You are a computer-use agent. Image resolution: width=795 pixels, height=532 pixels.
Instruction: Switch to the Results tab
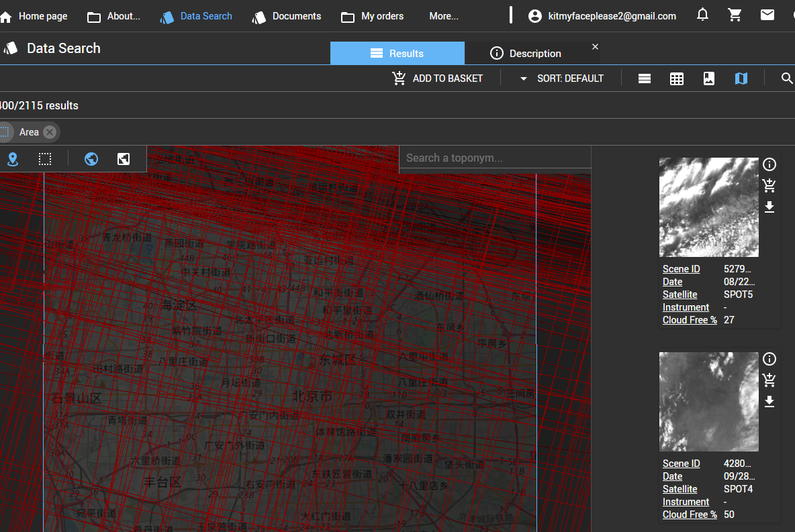click(x=397, y=53)
